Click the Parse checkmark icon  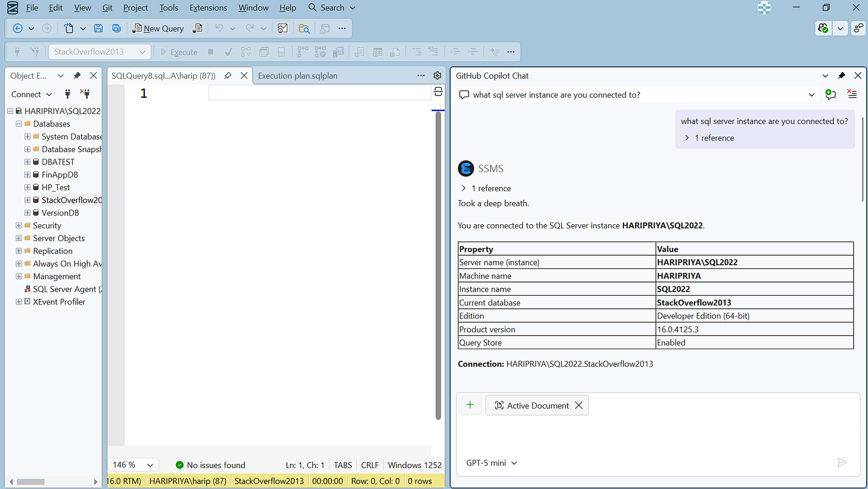coord(228,52)
